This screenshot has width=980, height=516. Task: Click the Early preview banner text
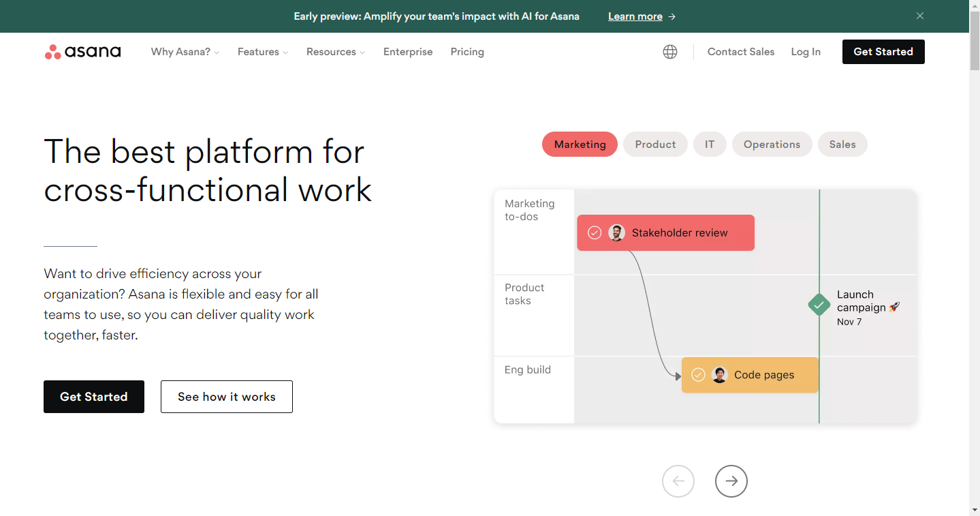(437, 16)
